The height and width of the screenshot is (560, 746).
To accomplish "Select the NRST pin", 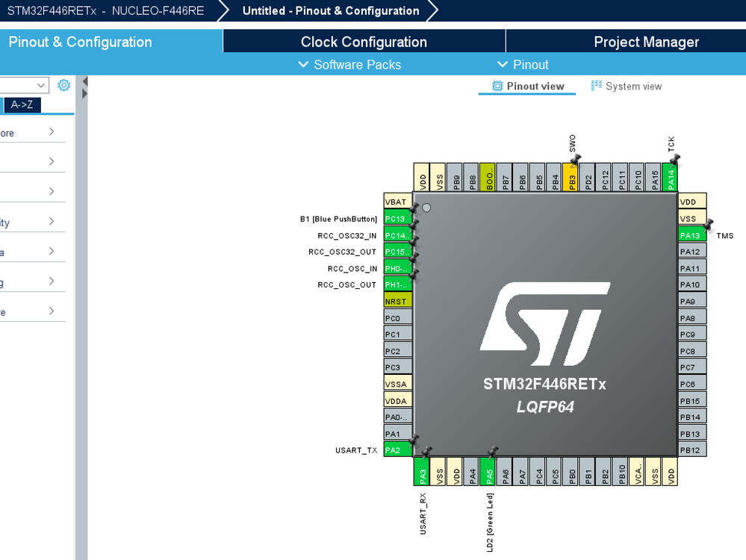I will coord(398,301).
